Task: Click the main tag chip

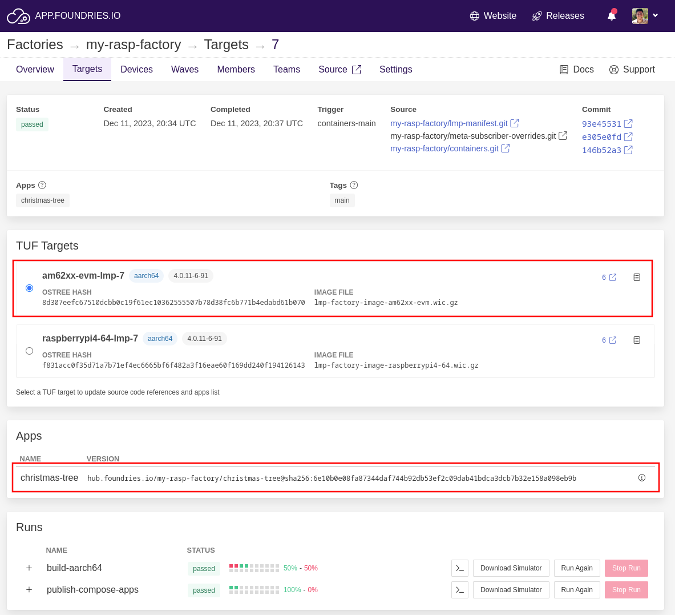Action: pyautogui.click(x=342, y=200)
